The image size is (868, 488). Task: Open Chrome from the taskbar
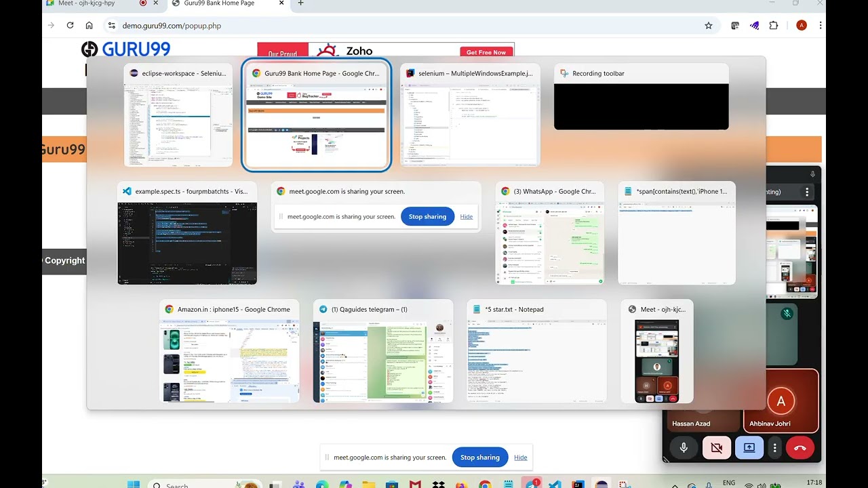(485, 485)
